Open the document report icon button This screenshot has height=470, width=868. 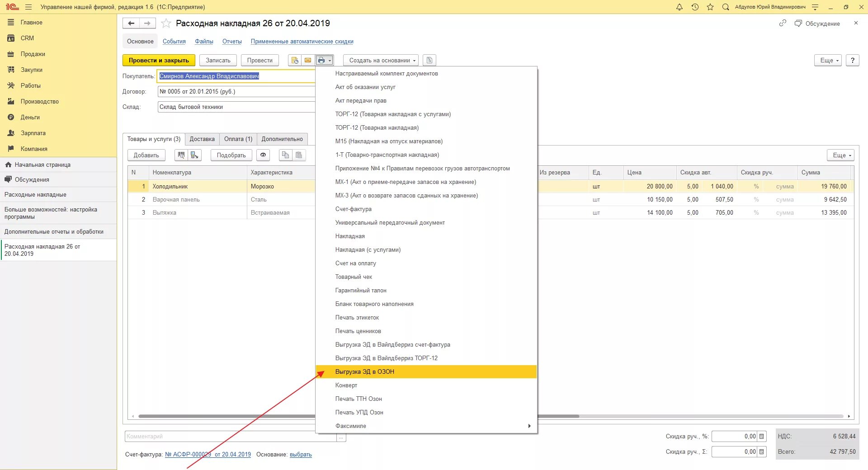tap(429, 60)
